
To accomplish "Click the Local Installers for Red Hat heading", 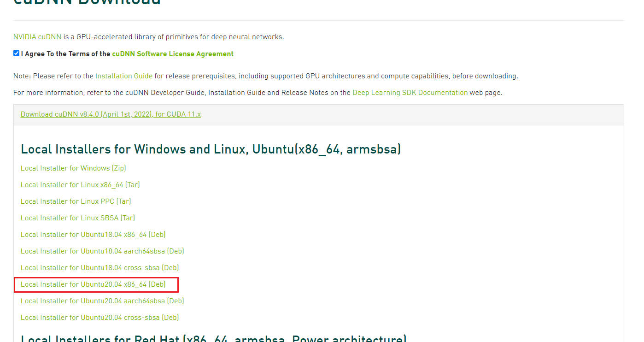I will coord(214,338).
